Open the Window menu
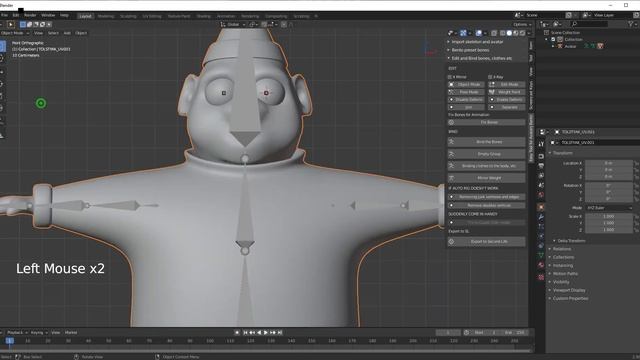Viewport: 640px width, 360px height. pyautogui.click(x=48, y=15)
